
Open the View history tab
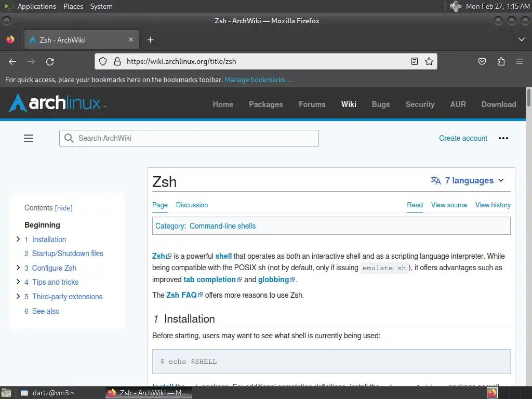click(493, 205)
